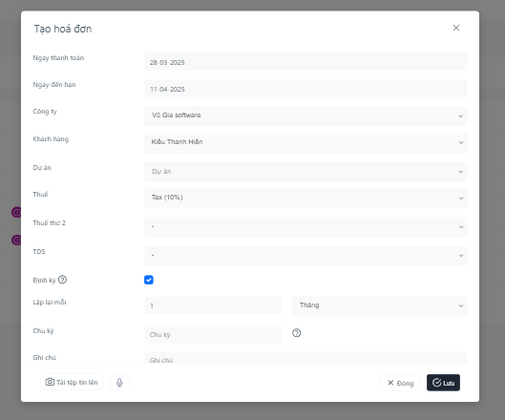Open the TDS dropdown
The width and height of the screenshot is (505, 420).
coord(305,256)
